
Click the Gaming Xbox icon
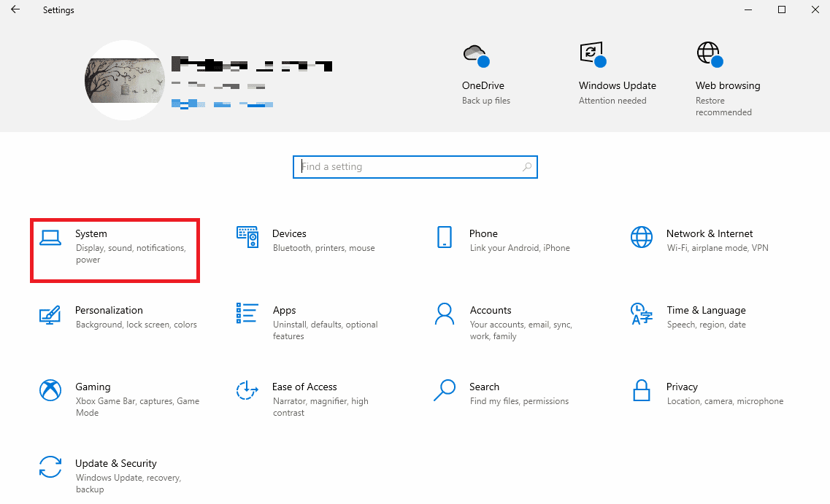50,390
